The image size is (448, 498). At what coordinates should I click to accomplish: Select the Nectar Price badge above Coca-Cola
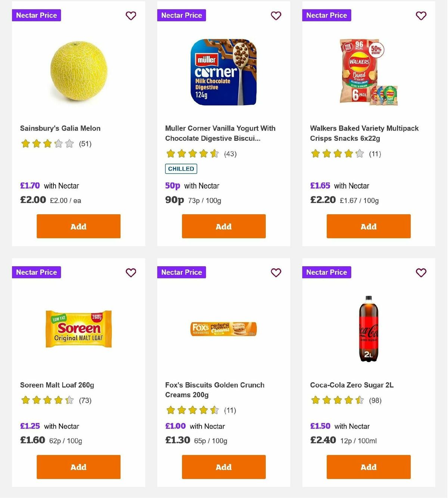[x=326, y=272]
